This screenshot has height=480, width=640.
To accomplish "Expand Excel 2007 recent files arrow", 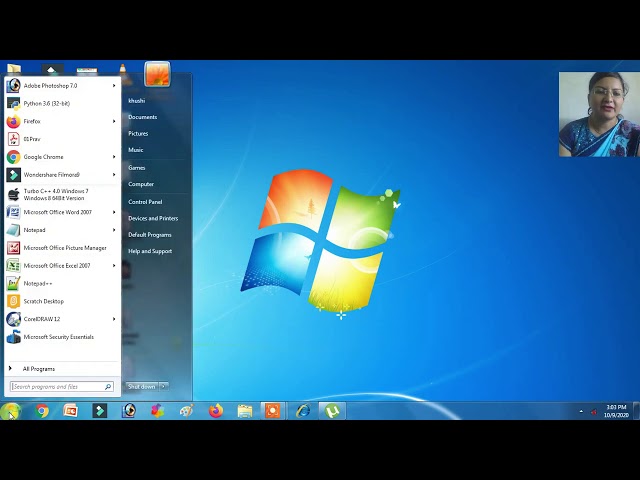I will click(114, 266).
